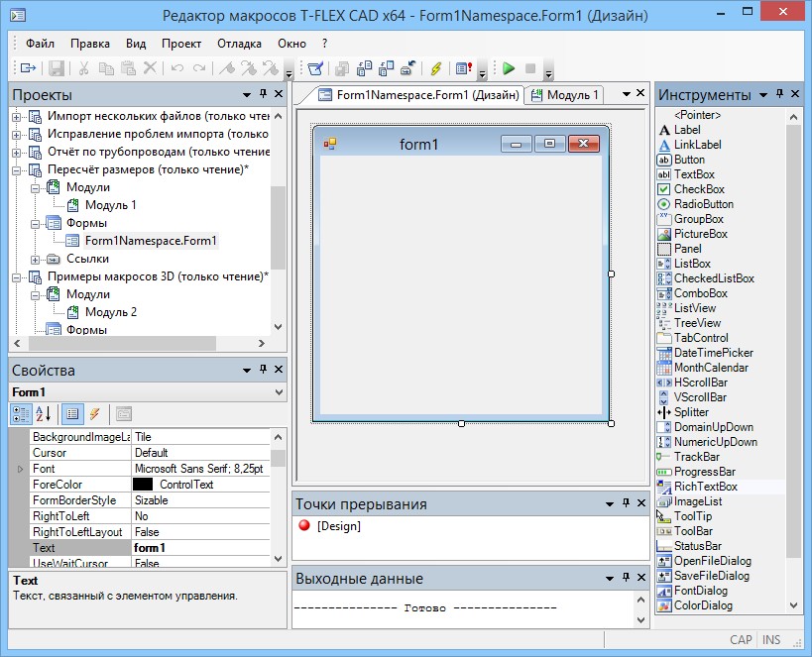Expand the Отчёт по трубопроводам project

pyautogui.click(x=17, y=153)
